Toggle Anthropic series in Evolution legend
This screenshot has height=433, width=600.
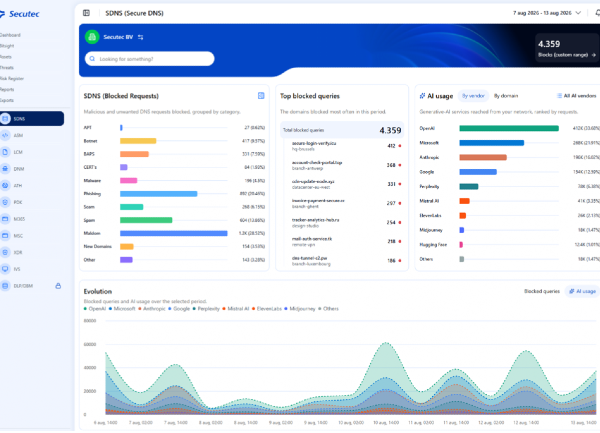(x=152, y=309)
